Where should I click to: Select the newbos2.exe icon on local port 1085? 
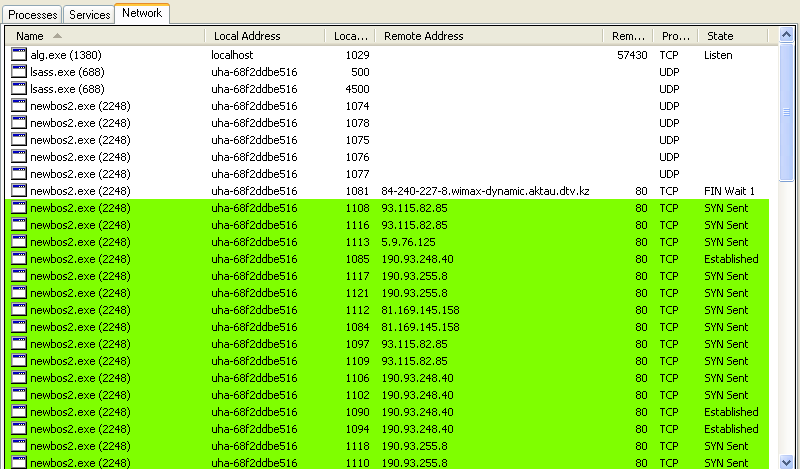(x=19, y=259)
